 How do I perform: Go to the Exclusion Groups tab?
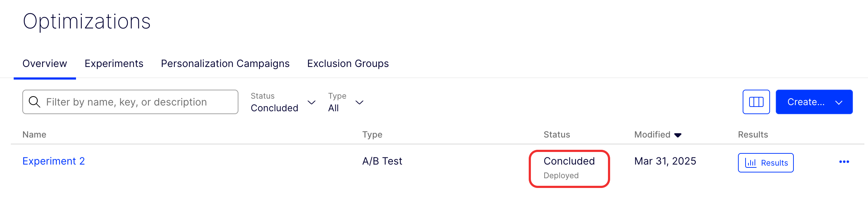point(348,64)
